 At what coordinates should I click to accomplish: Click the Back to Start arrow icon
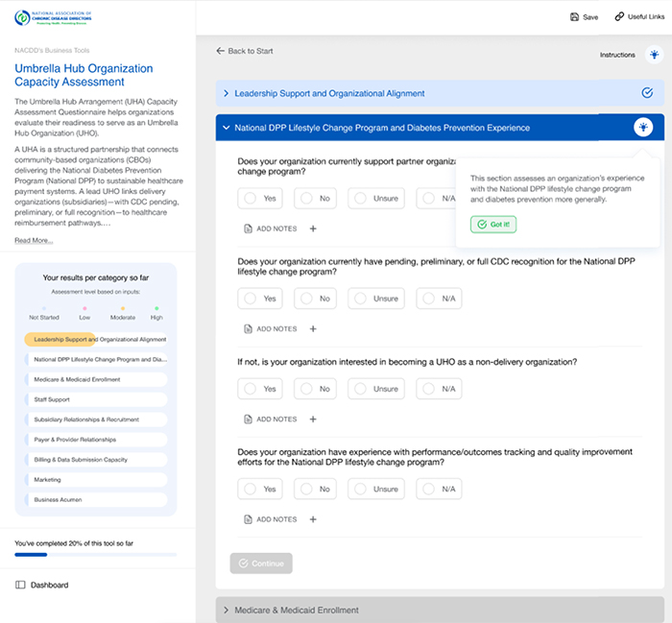(220, 51)
